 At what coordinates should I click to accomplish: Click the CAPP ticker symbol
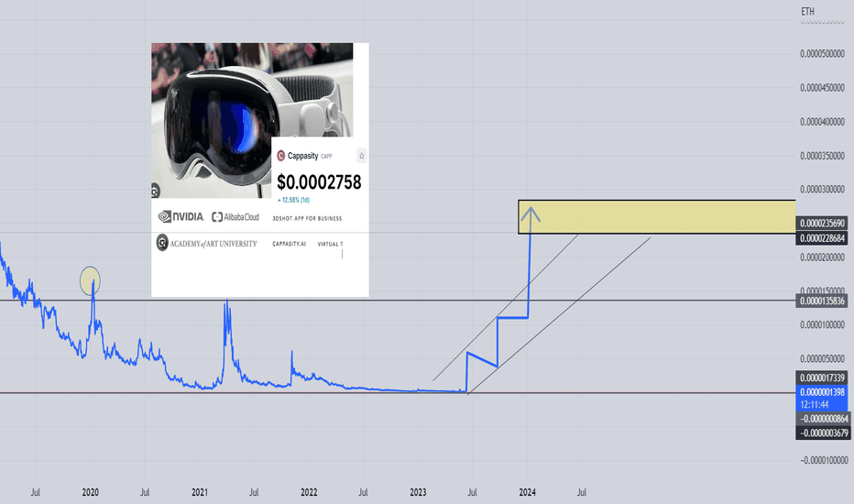coord(326,157)
